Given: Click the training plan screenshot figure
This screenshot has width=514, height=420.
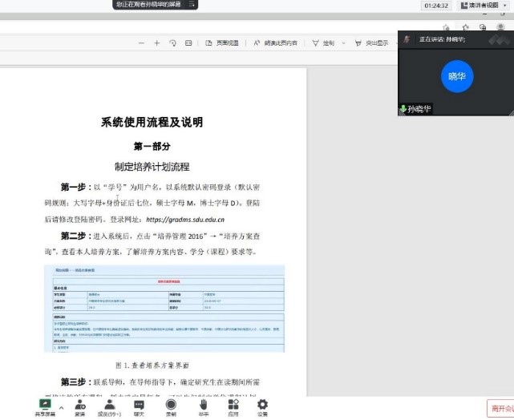Looking at the screenshot, I should tap(164, 309).
